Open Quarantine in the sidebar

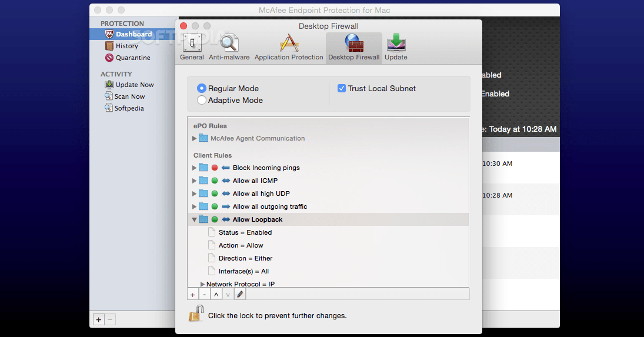pyautogui.click(x=132, y=58)
